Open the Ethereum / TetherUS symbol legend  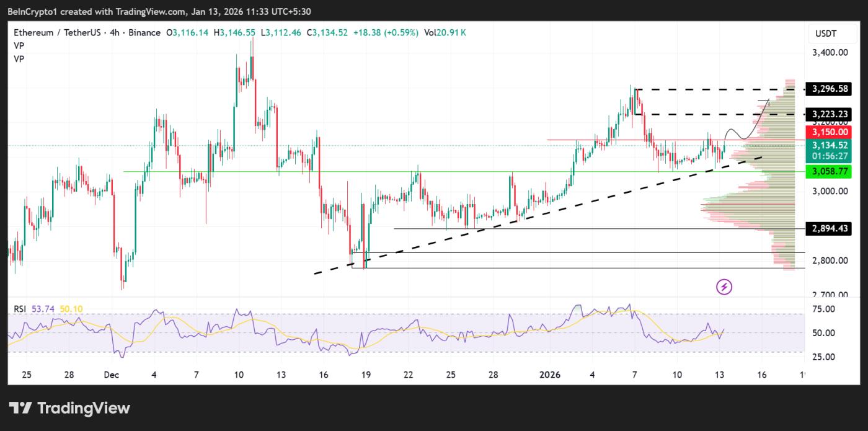tap(56, 32)
